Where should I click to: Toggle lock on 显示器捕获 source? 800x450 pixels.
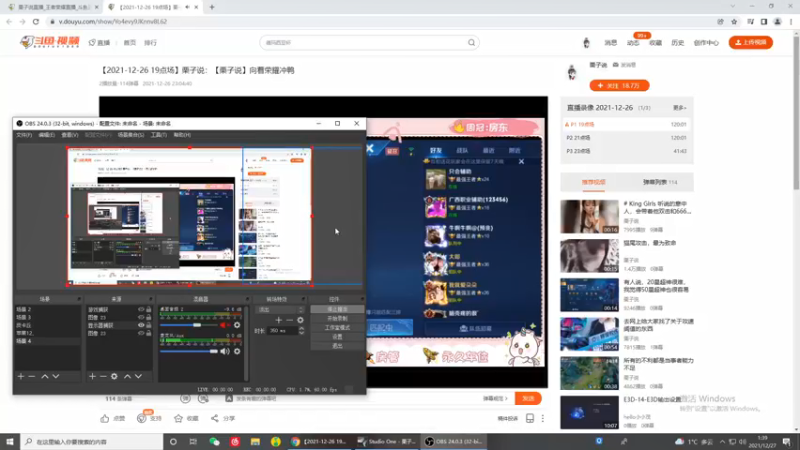pyautogui.click(x=148, y=325)
